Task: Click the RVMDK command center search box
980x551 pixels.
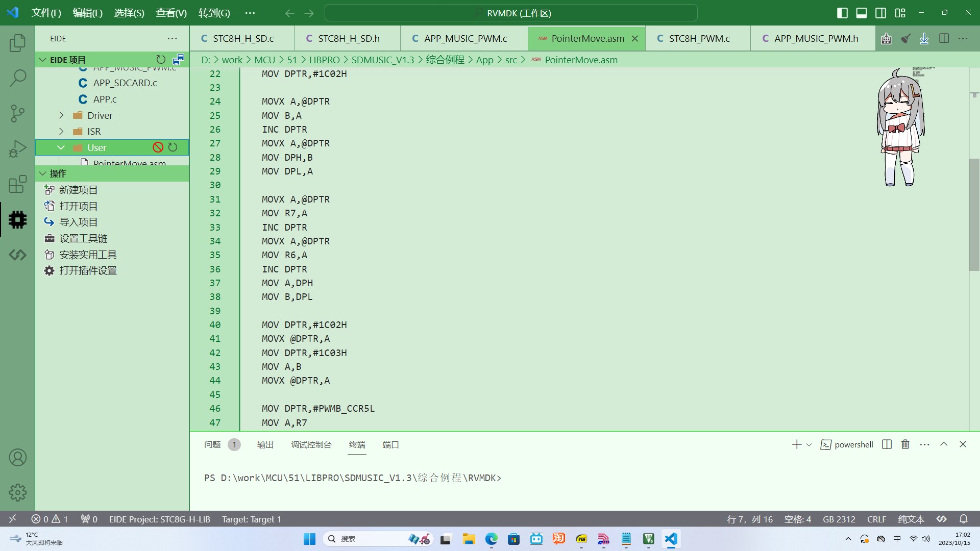Action: (x=511, y=13)
